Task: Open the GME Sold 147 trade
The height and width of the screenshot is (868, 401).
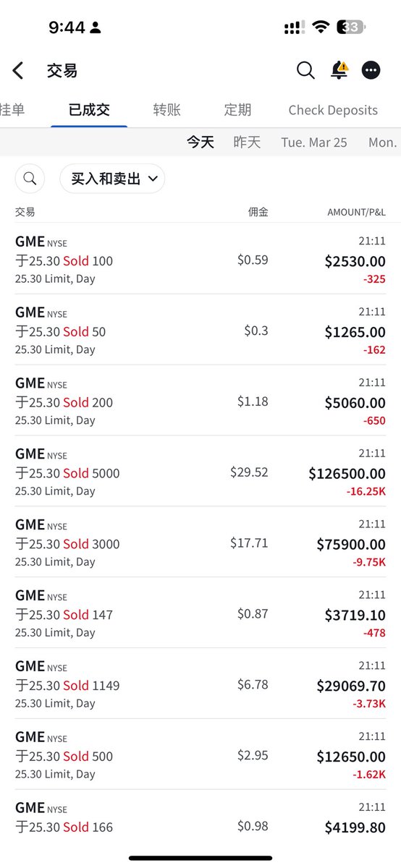Action: pos(200,613)
